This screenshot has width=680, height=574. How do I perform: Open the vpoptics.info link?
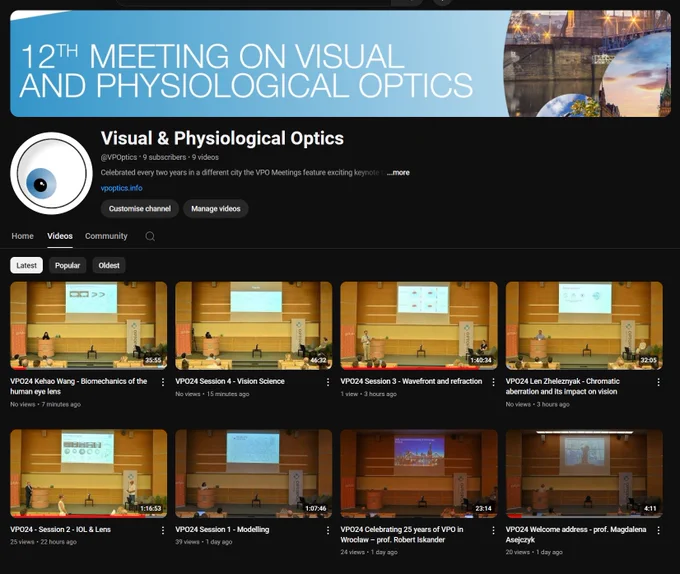pyautogui.click(x=121, y=188)
